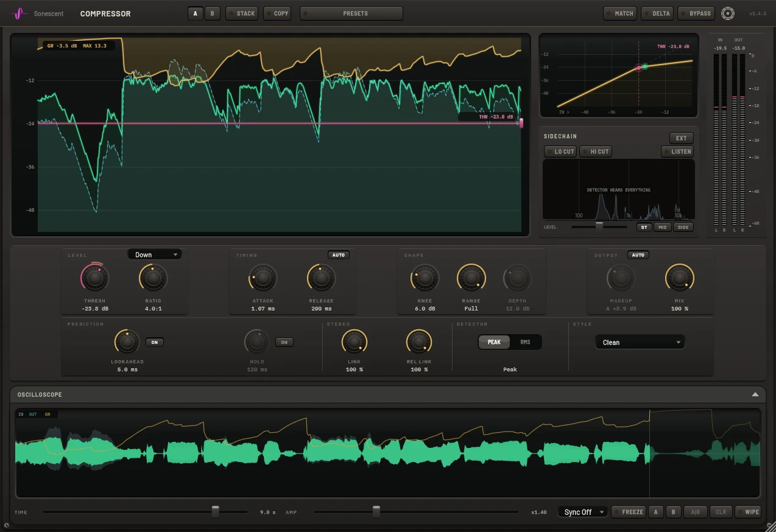This screenshot has height=532, width=776.
Task: Toggle the Hold ON button
Action: (284, 342)
